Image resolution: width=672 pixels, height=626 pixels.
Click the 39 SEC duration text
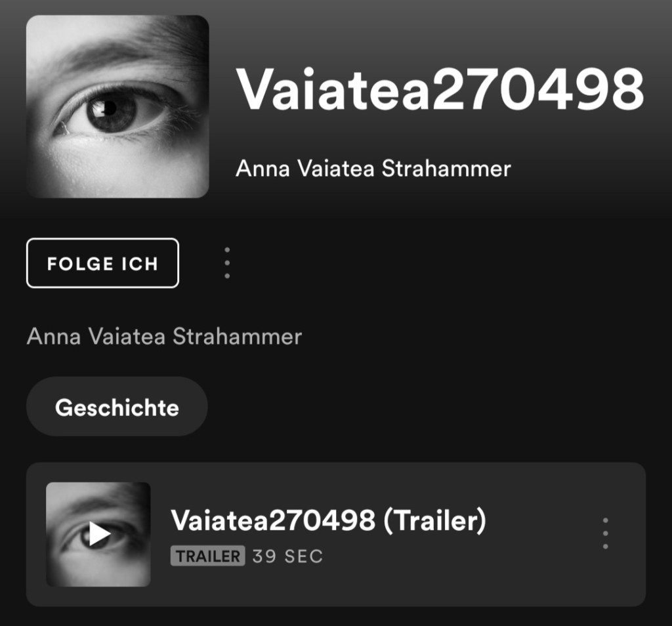coord(287,556)
